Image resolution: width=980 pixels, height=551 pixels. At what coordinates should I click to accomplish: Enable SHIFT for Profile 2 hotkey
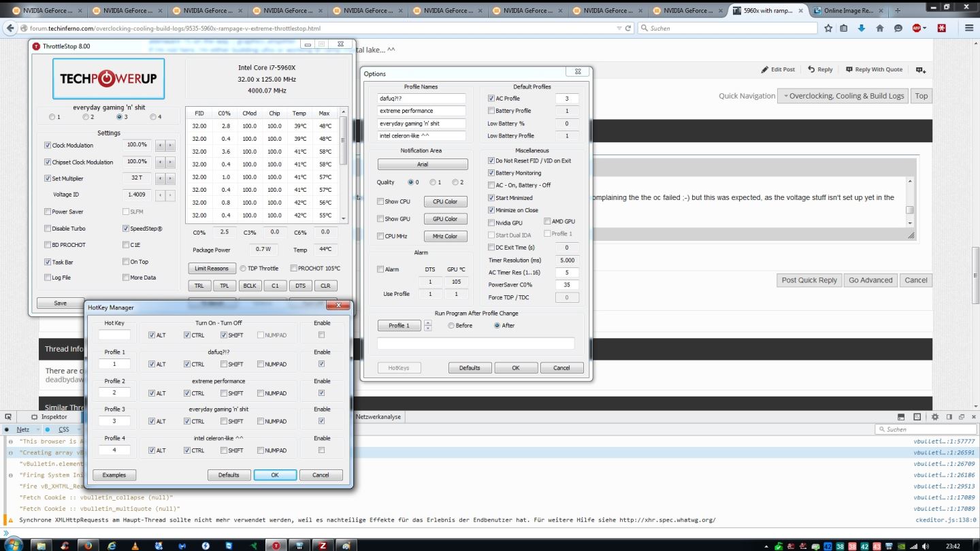click(x=223, y=393)
